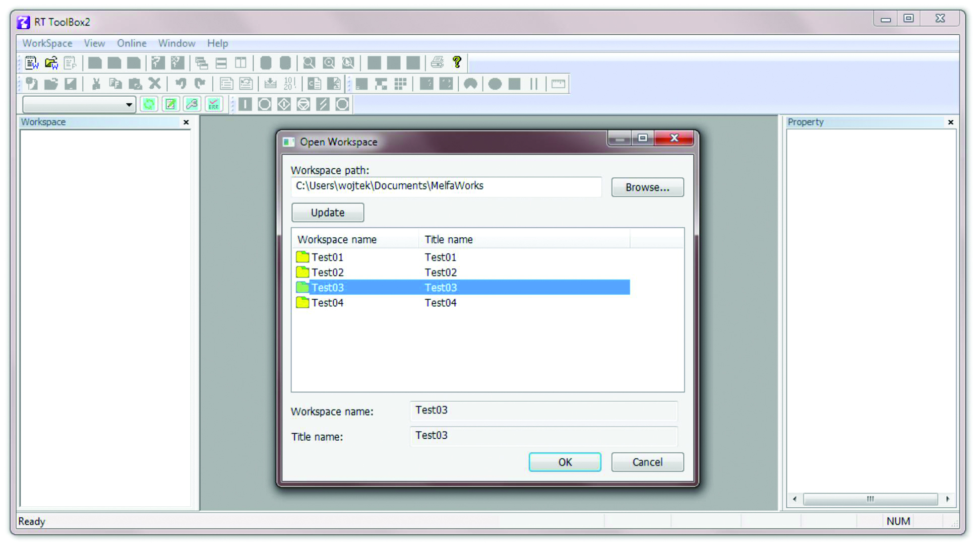
Task: Click the Update button
Action: coord(328,213)
